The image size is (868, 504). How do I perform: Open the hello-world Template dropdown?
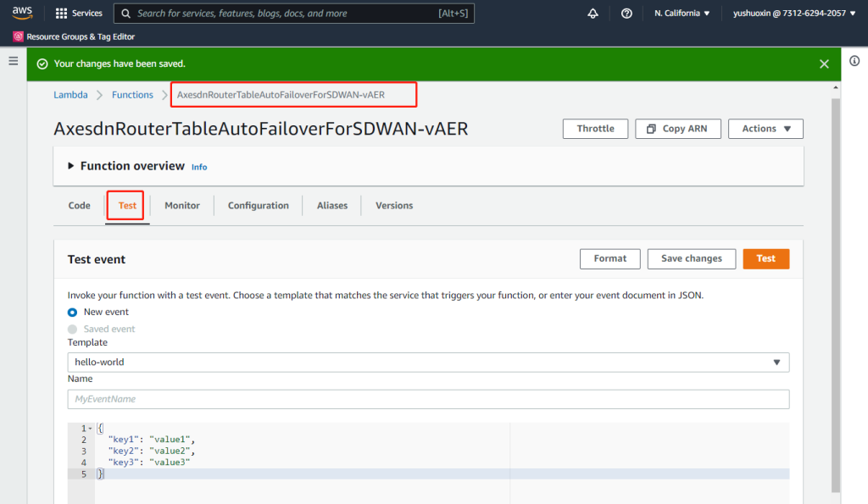point(428,363)
